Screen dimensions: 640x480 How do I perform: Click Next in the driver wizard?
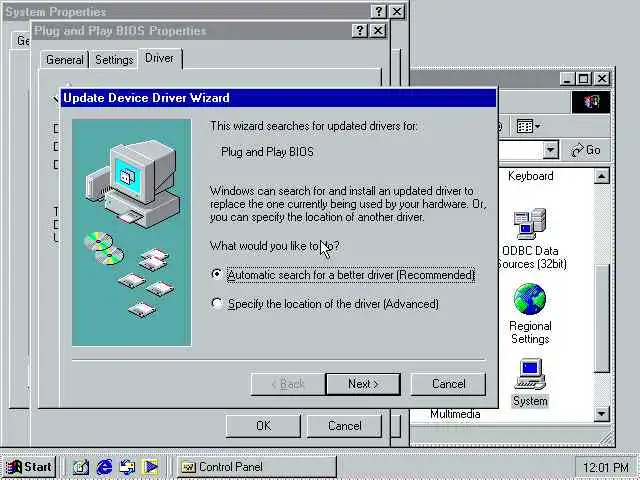[363, 384]
